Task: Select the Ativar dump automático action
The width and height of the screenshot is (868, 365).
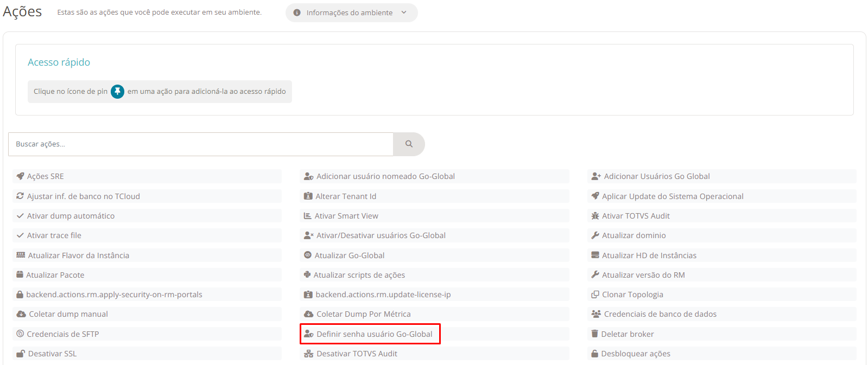Action: pos(147,216)
